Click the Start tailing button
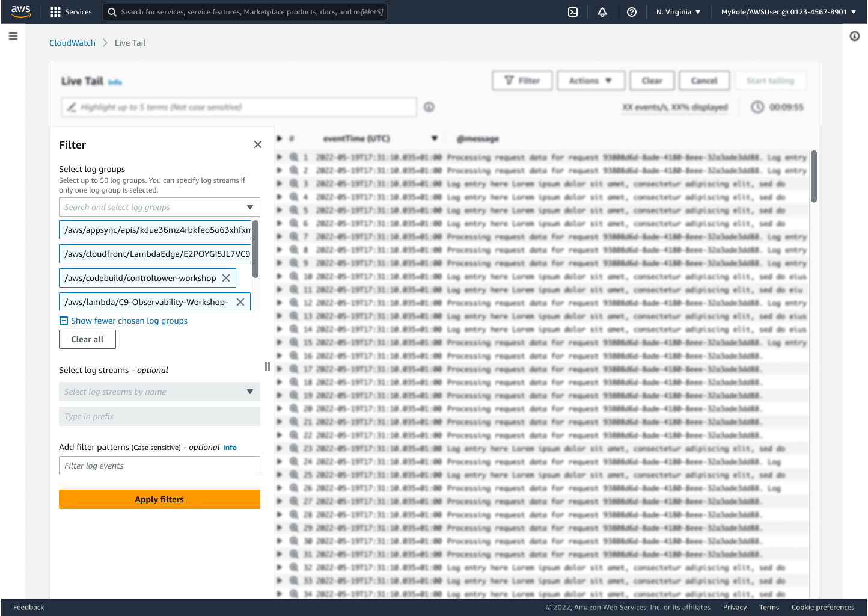Image resolution: width=868 pixels, height=616 pixels. (771, 81)
